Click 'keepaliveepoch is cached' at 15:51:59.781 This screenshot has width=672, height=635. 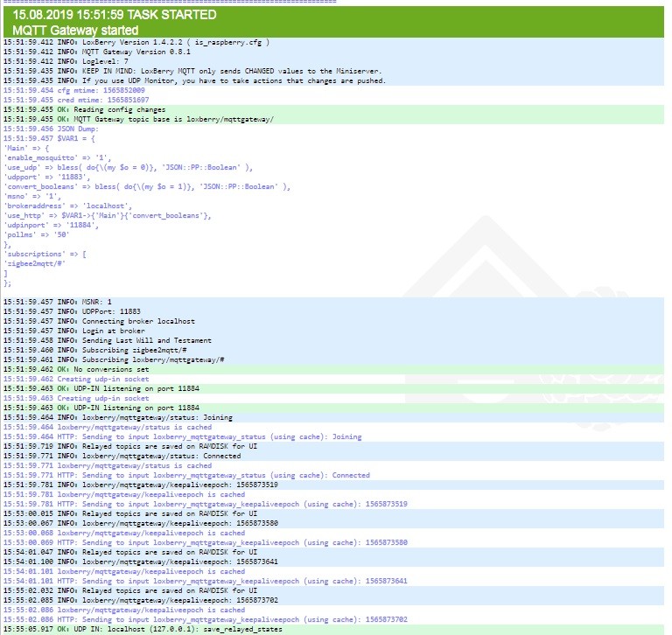pyautogui.click(x=124, y=495)
